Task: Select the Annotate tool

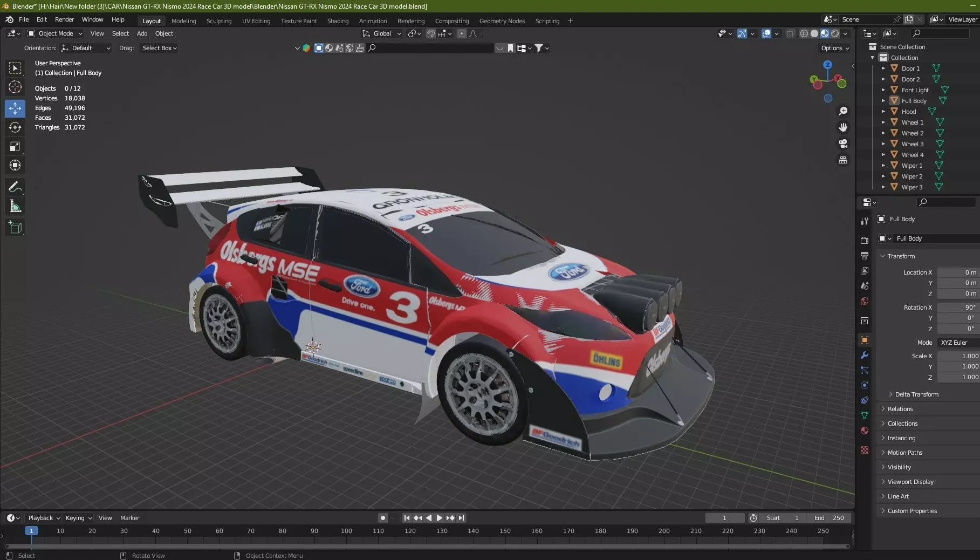Action: click(x=15, y=187)
